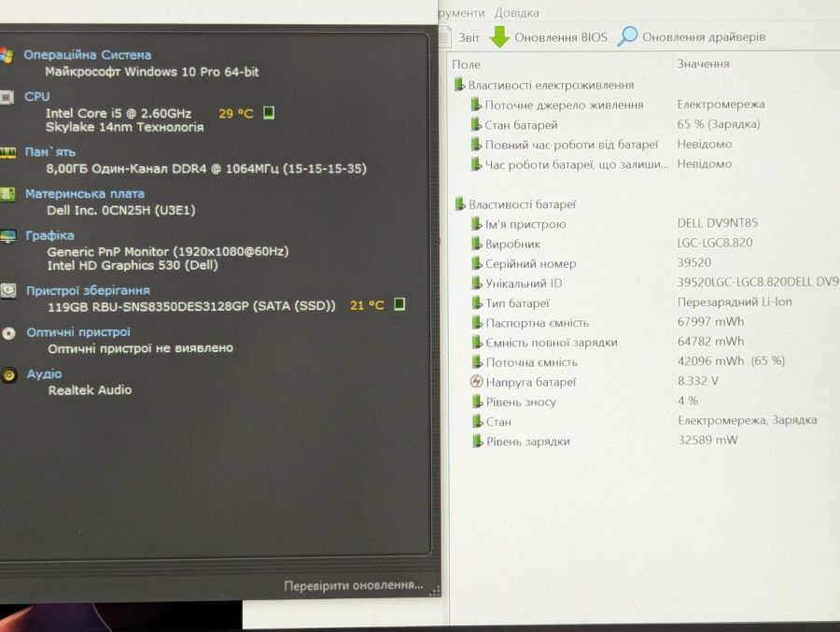Click the Speccy window resize grip
Screen dimensions: 840x632
pos(434,591)
